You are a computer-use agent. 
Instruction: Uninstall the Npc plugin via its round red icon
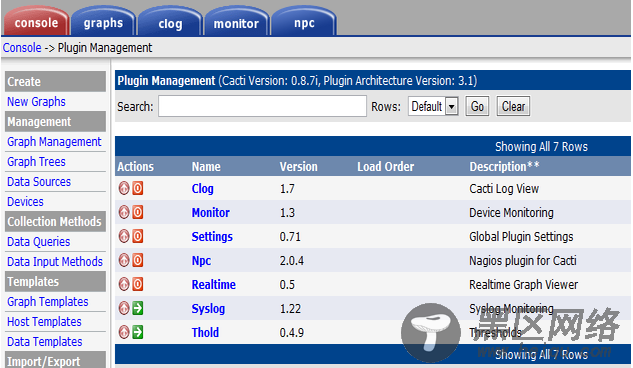coord(124,260)
